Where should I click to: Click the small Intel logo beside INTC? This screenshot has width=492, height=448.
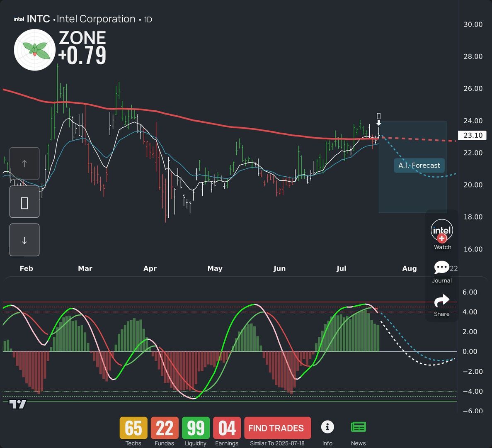point(19,19)
